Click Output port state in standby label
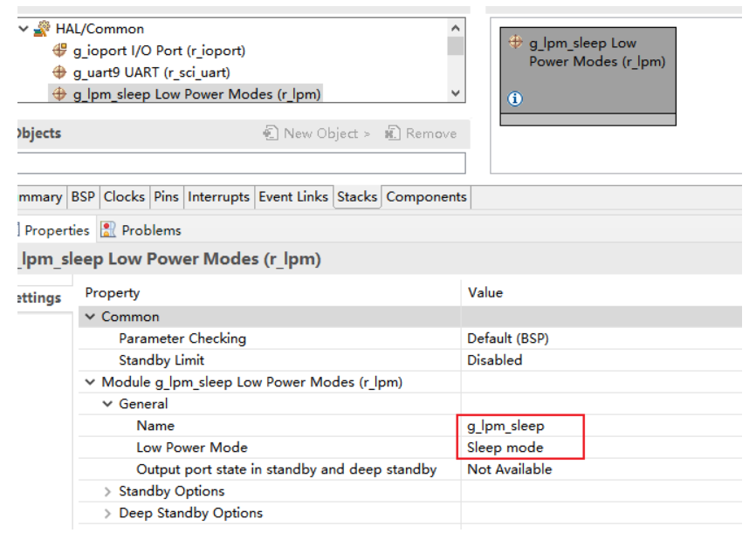The width and height of the screenshot is (756, 533). click(x=286, y=469)
